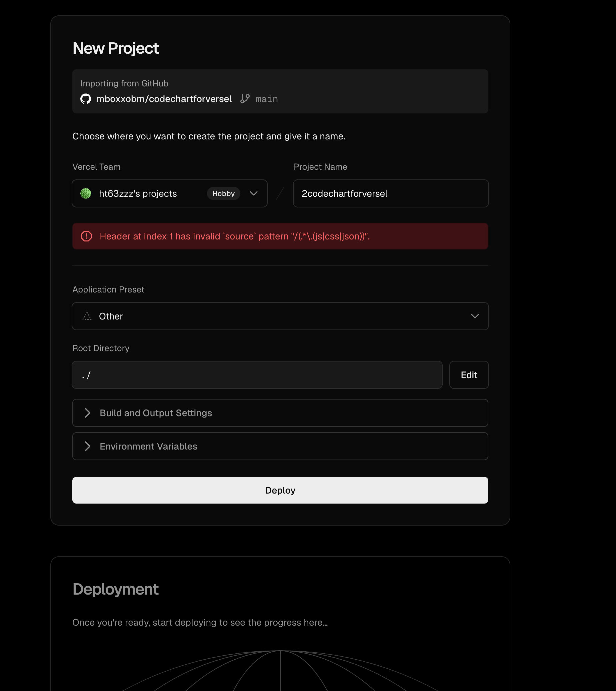Open the Vercel Team dropdown
The height and width of the screenshot is (691, 616).
[170, 193]
